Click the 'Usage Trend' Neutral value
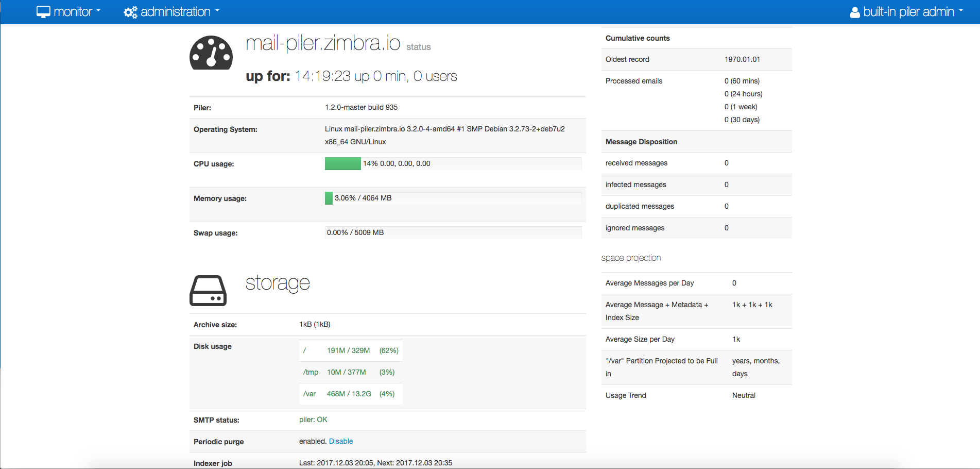This screenshot has width=980, height=469. (744, 395)
